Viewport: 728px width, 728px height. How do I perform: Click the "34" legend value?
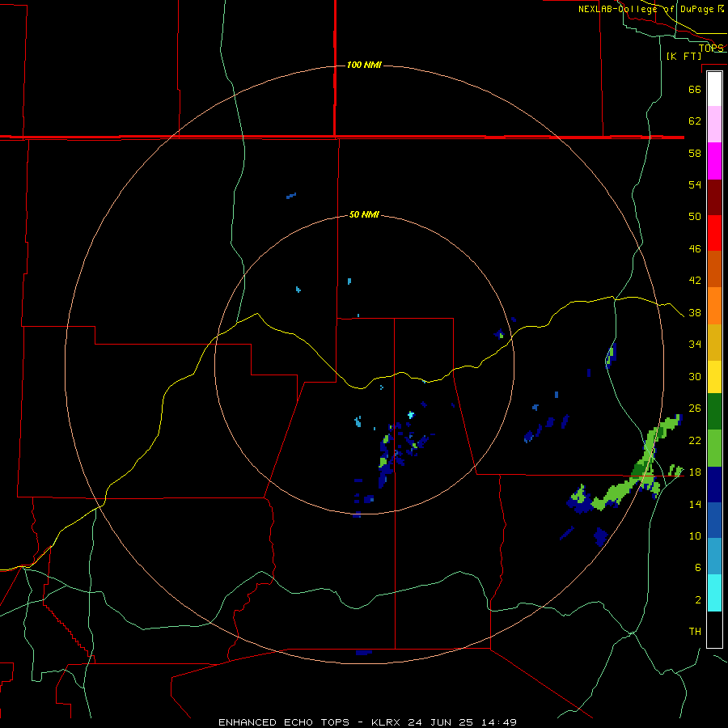pyautogui.click(x=695, y=344)
